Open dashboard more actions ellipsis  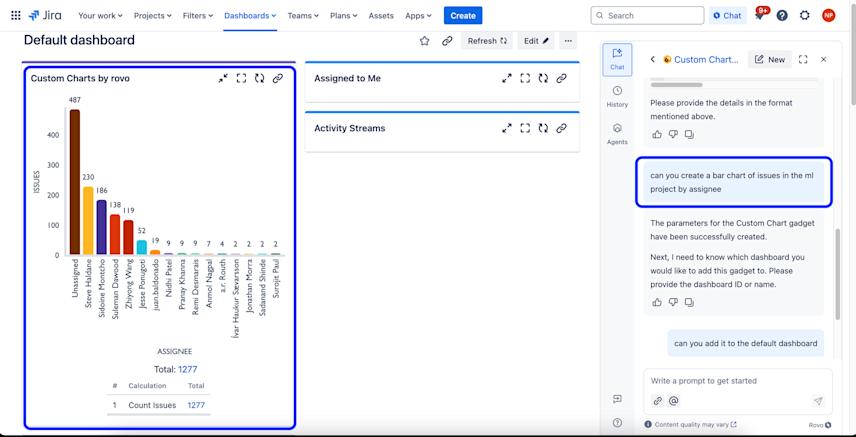tap(568, 41)
